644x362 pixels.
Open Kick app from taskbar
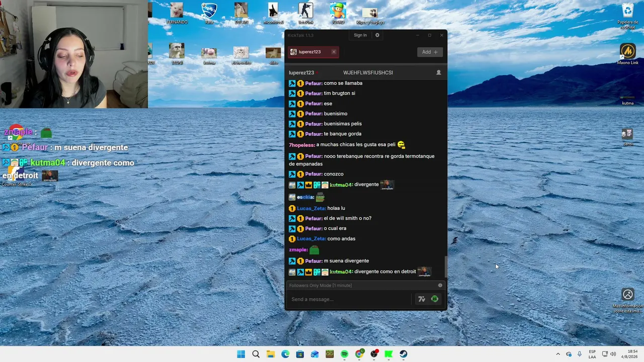tap(388, 354)
